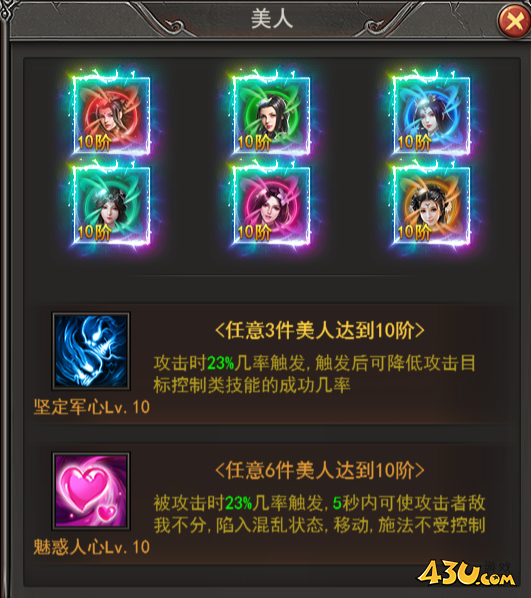
Task: Click the 10阶 badge on orange beauty
Action: point(414,232)
